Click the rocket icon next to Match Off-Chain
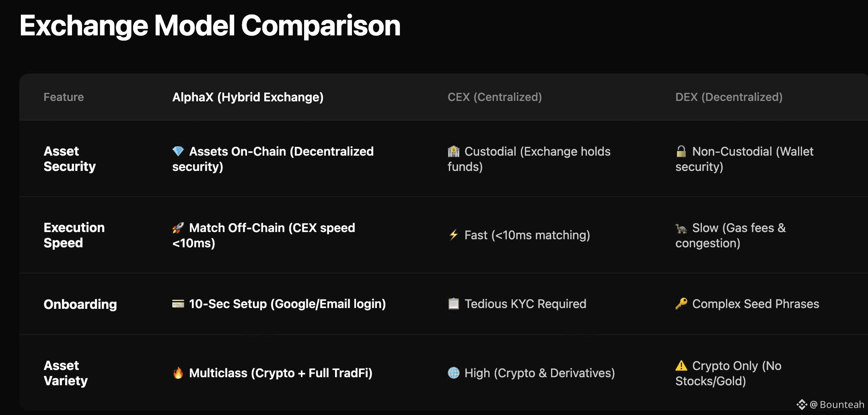The width and height of the screenshot is (868, 415). [x=178, y=228]
